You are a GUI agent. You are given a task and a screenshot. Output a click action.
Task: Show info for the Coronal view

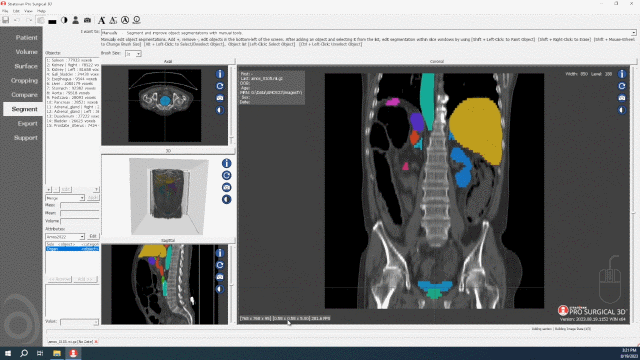622,74
